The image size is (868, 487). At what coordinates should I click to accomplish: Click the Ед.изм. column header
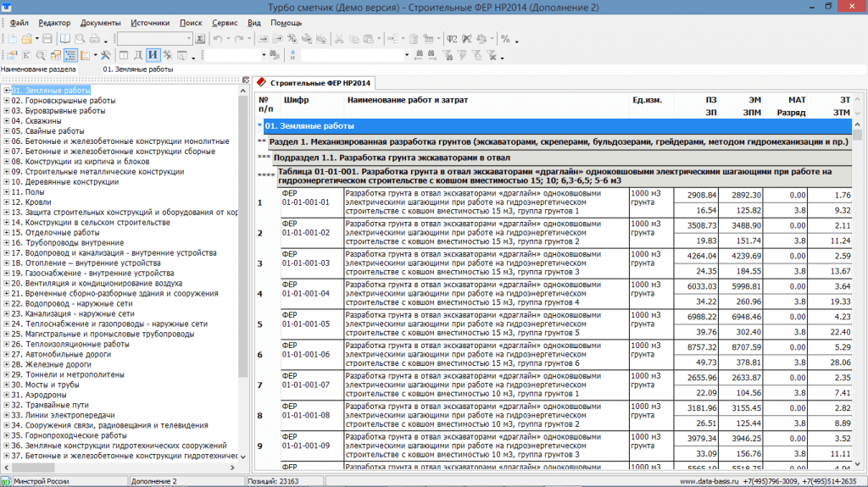pyautogui.click(x=647, y=100)
